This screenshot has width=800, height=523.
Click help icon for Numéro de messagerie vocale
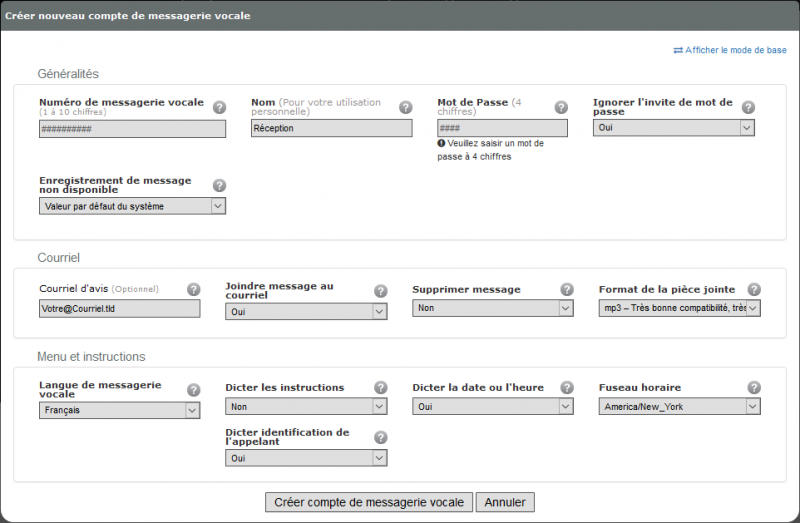[219, 107]
